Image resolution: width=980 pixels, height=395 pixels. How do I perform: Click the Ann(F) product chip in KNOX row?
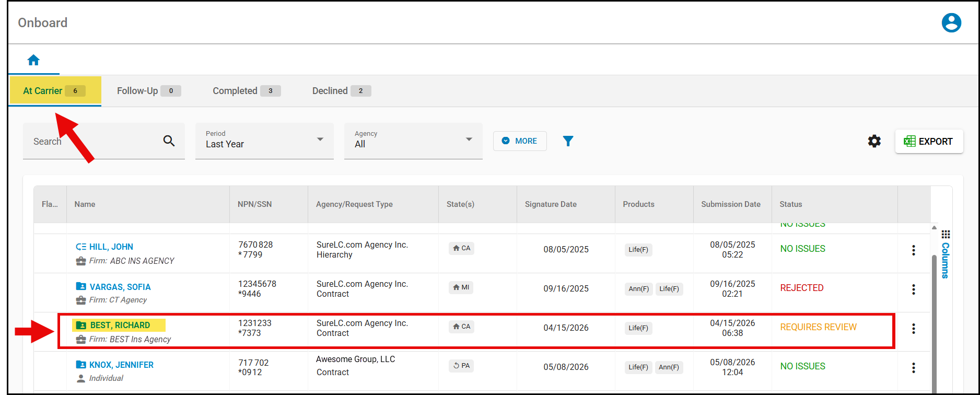pos(669,367)
